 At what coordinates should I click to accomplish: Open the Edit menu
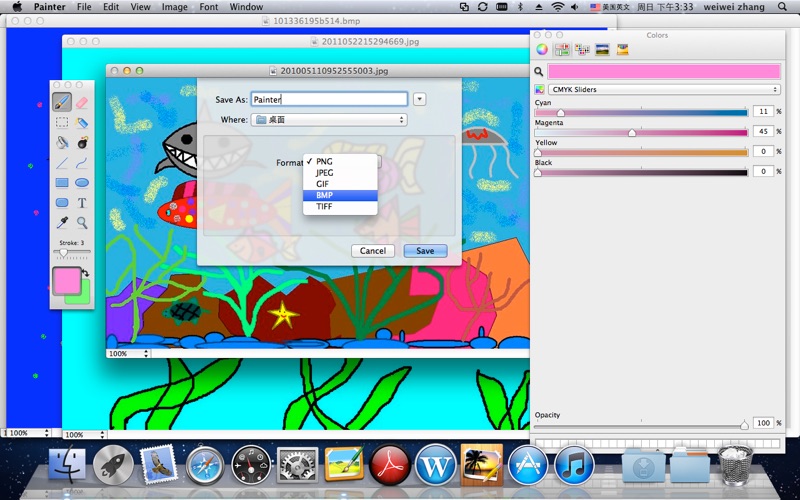point(111,7)
